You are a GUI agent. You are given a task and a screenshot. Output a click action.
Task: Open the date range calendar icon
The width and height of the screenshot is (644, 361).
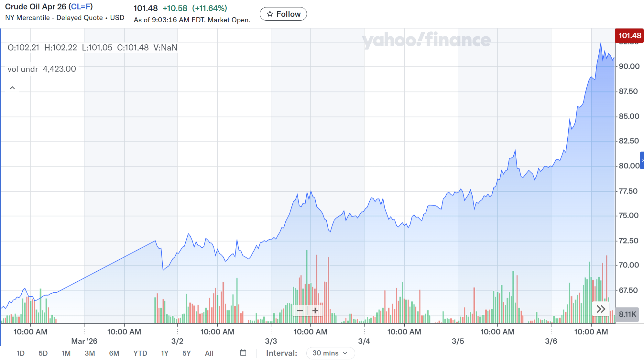(x=243, y=353)
